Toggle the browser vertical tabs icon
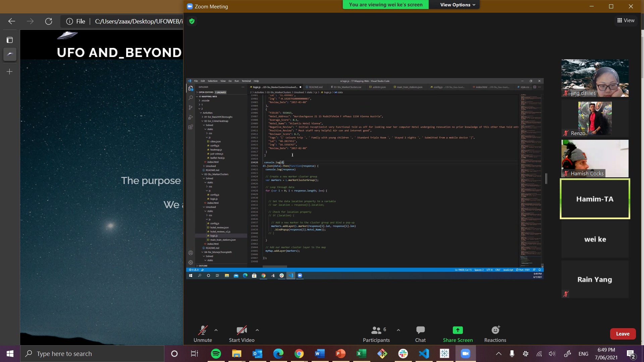The height and width of the screenshot is (362, 644). 10,40
